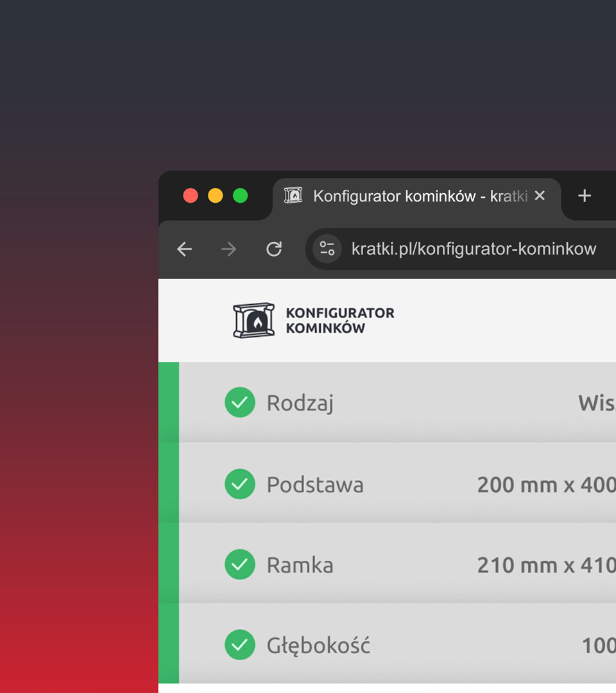Open site information icon in address bar
The image size is (616, 693).
pos(327,249)
